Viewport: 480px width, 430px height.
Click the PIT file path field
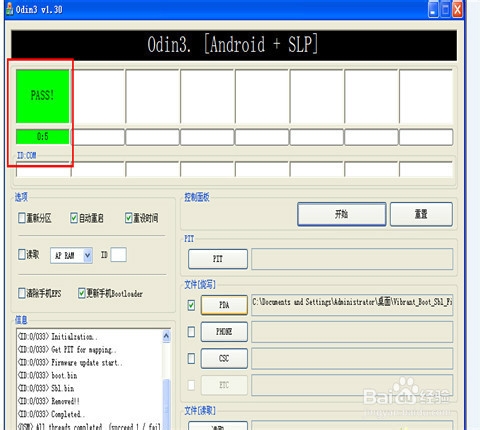click(352, 259)
